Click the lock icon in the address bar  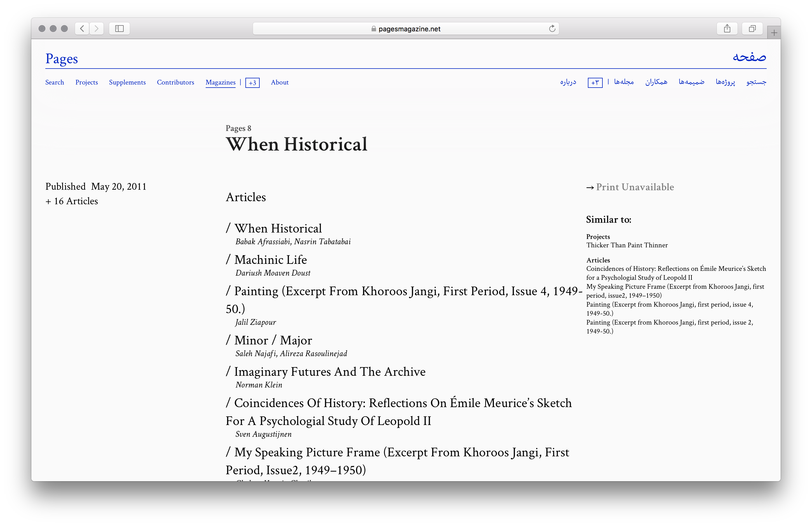click(x=374, y=29)
